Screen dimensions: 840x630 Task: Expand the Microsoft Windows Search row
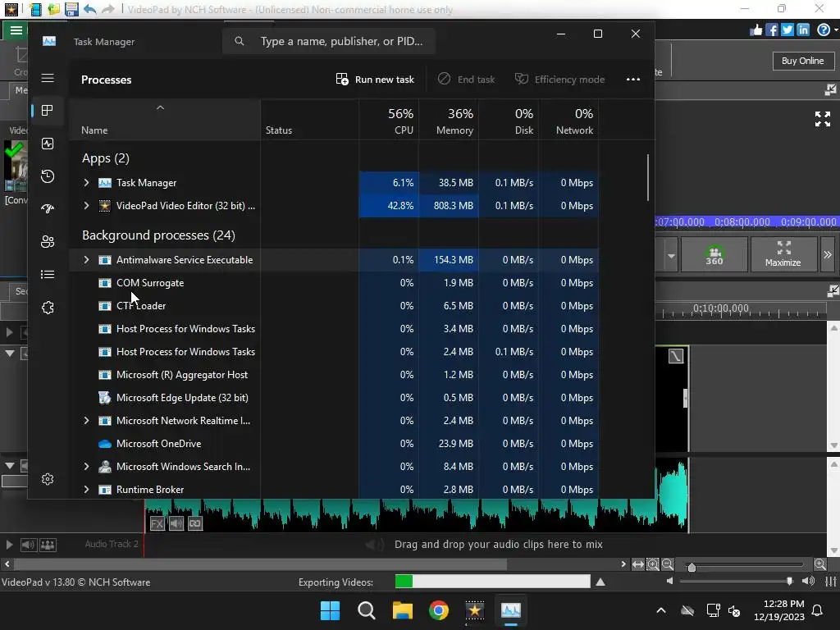click(86, 467)
